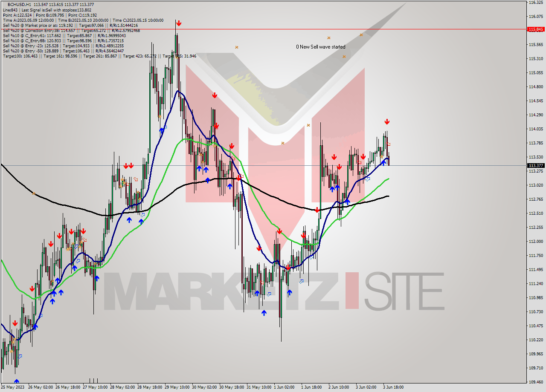Click the 110.985 price axis label
546x392 pixels.
[535, 297]
